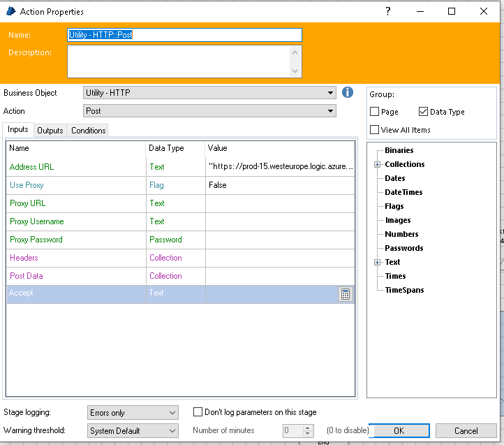Enable the Page group checkbox
The image size is (504, 445).
(x=375, y=112)
